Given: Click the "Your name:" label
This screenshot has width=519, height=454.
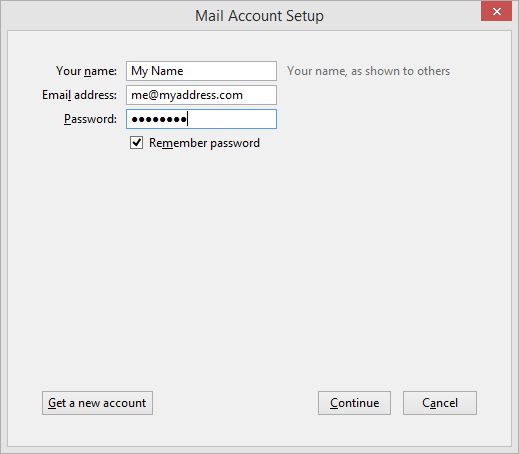Looking at the screenshot, I should 86,71.
